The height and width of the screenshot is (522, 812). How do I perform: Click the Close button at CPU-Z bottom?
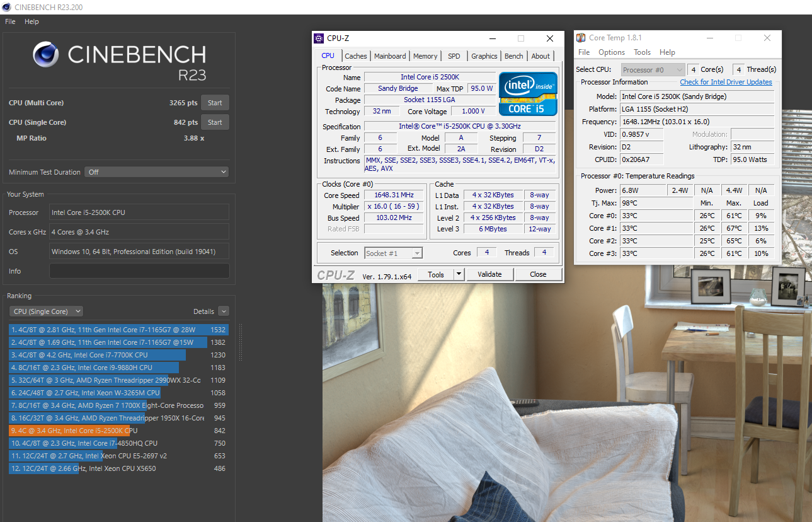point(538,274)
